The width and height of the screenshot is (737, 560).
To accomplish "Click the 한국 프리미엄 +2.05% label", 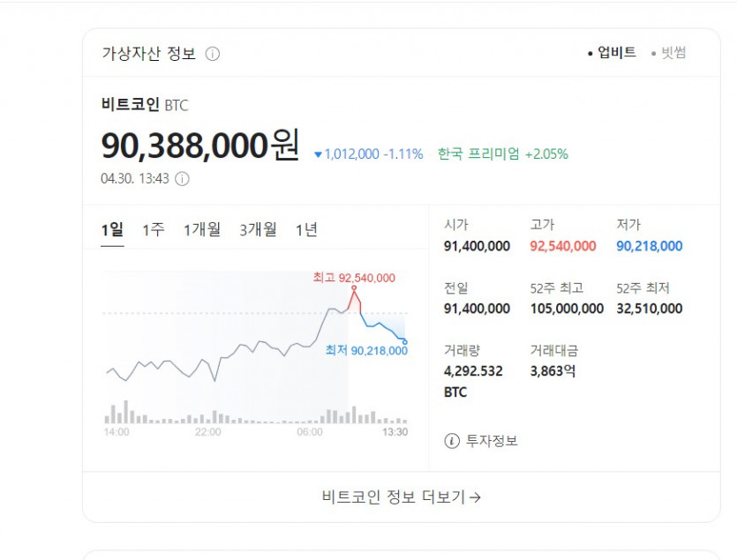I will [x=503, y=154].
